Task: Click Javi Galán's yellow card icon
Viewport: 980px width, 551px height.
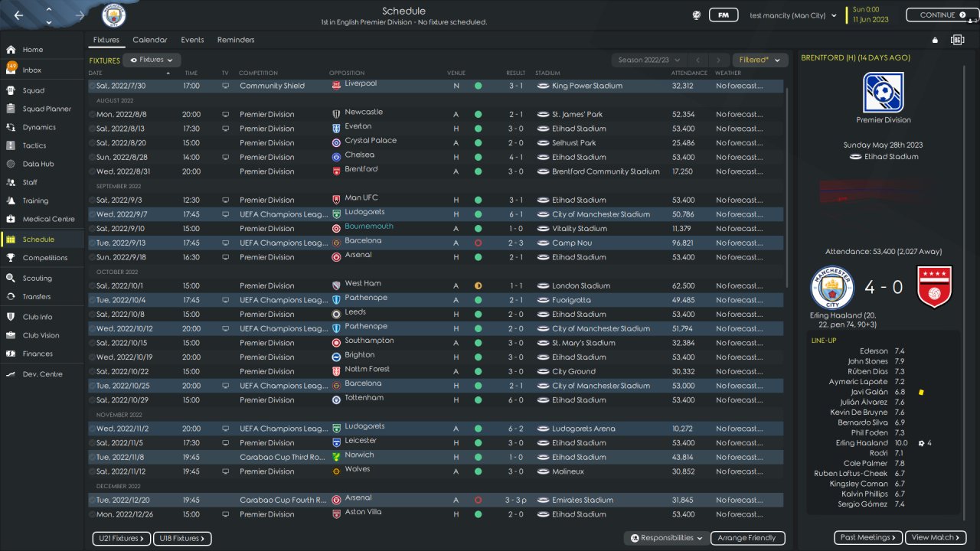Action: 921,392
